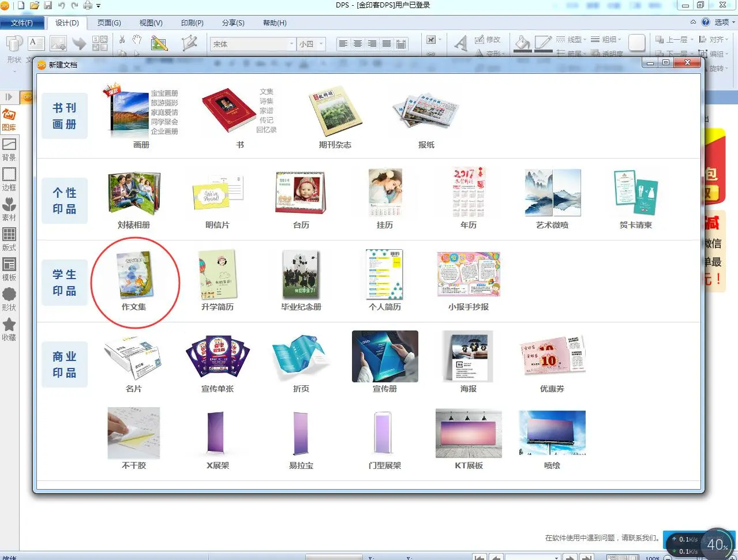This screenshot has height=560, width=738.
Task: Open the 模板 template panel
Action: [9, 268]
